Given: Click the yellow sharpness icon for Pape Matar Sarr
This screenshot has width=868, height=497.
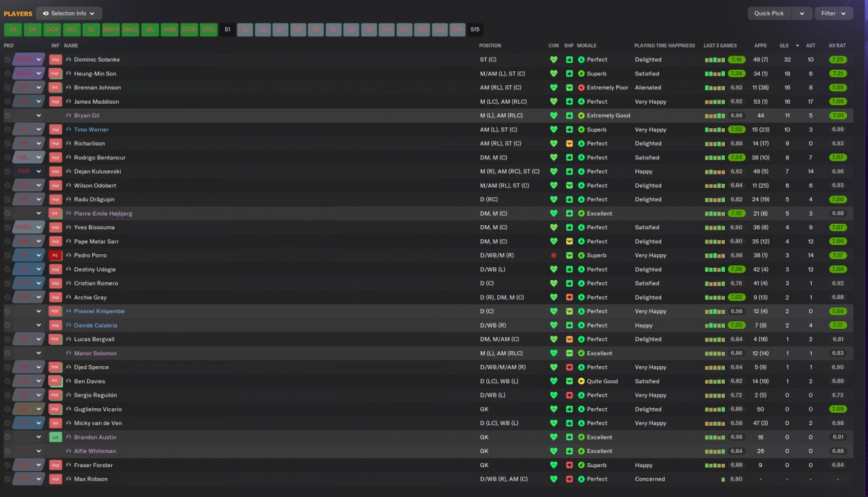Looking at the screenshot, I should tap(569, 241).
